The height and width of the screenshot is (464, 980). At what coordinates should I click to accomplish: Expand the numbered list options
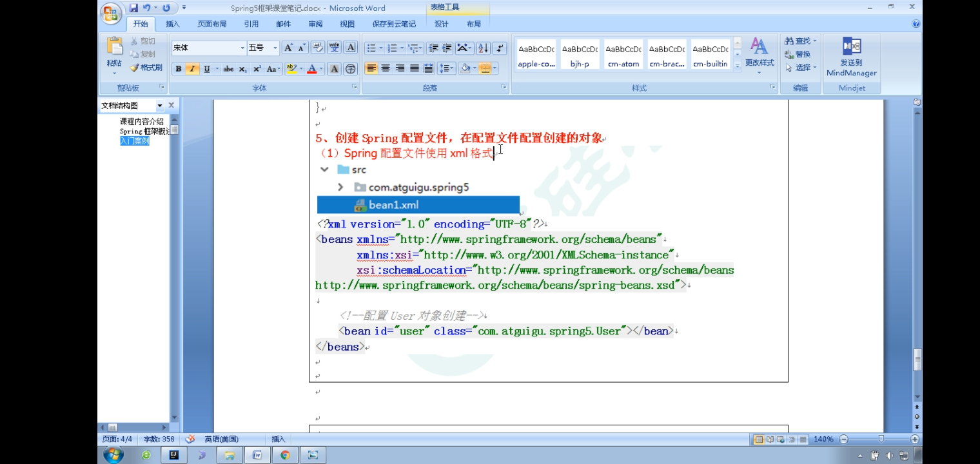[x=401, y=48]
